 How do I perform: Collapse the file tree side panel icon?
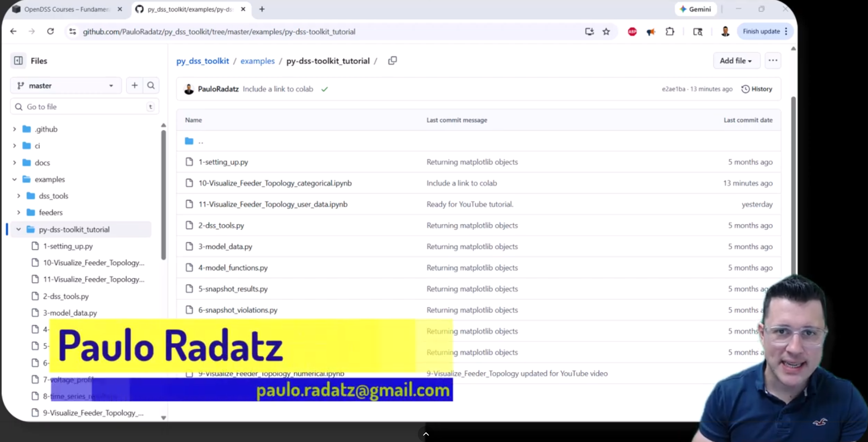[18, 61]
